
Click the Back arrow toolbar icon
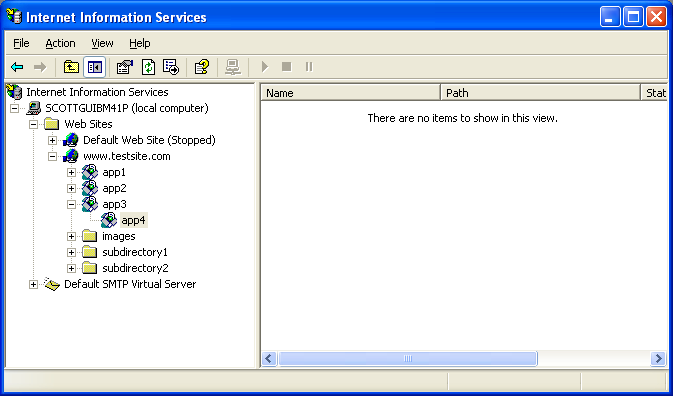[x=17, y=67]
